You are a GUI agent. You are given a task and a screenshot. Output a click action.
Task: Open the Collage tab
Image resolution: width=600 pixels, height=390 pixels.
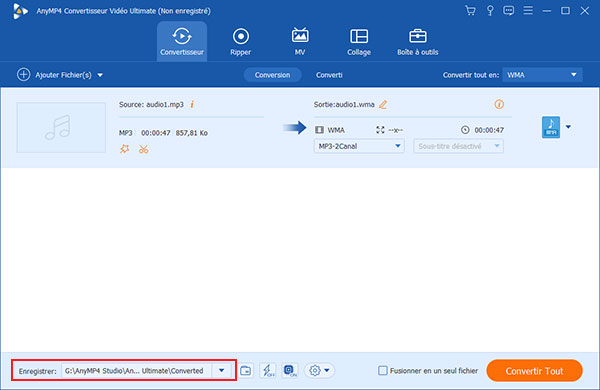point(359,41)
